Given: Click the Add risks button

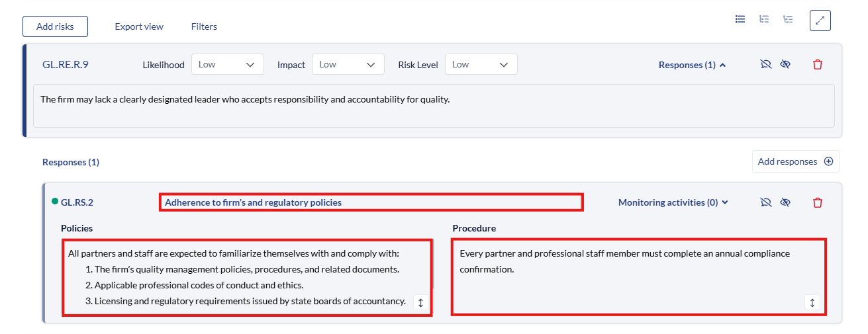Looking at the screenshot, I should (55, 26).
